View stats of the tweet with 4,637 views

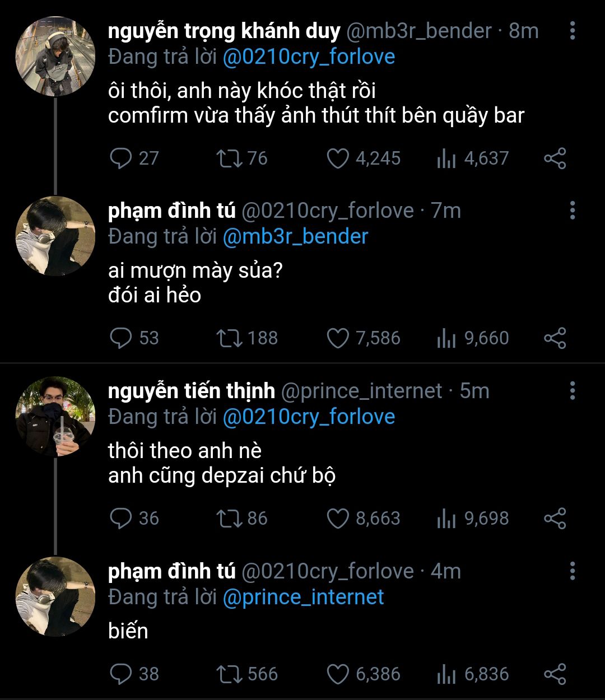point(446,158)
